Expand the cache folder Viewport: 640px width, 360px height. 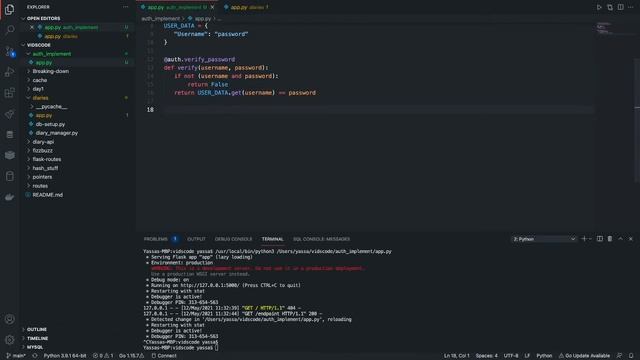point(40,80)
